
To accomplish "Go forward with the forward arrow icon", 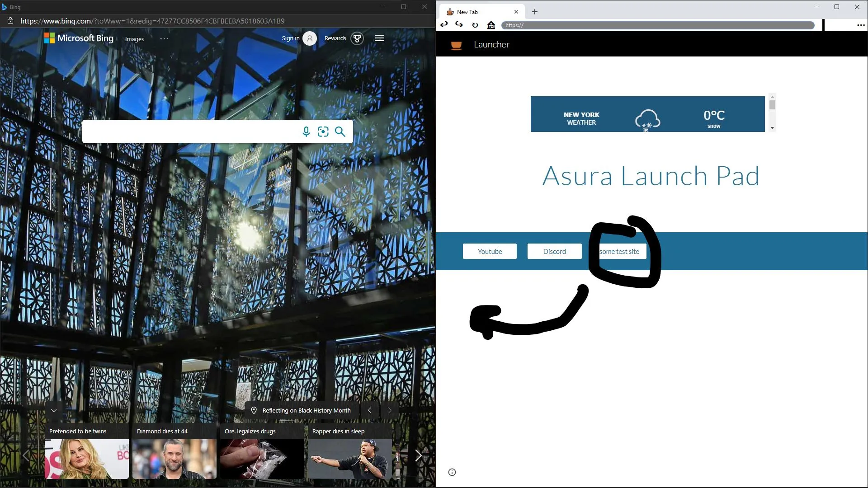I will coord(459,25).
